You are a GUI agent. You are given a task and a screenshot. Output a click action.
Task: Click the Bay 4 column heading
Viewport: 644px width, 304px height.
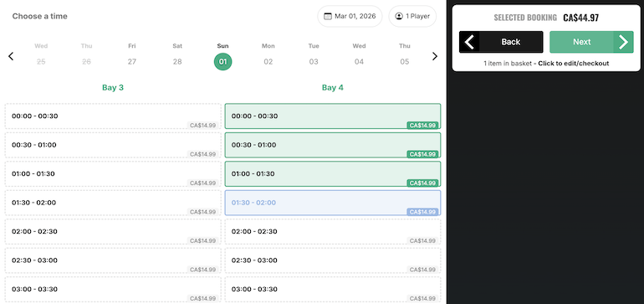(333, 88)
